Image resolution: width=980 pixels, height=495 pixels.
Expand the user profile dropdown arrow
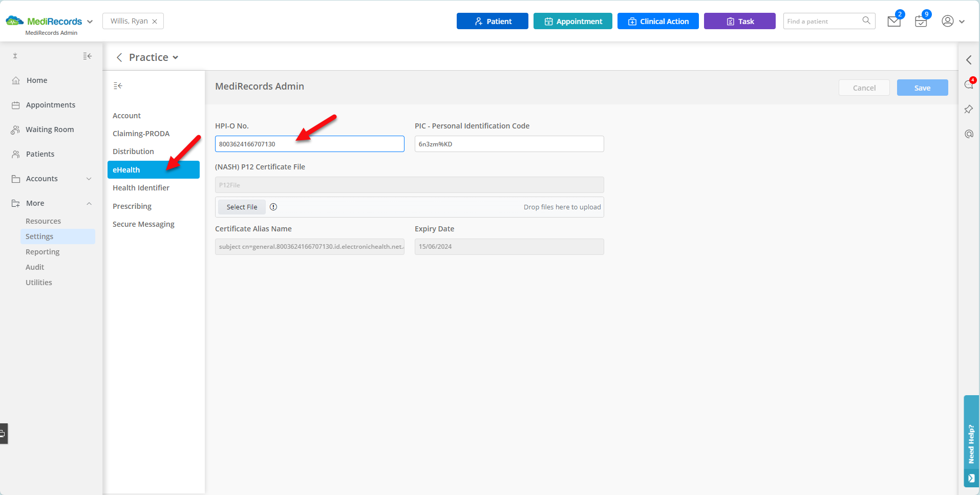pos(962,21)
